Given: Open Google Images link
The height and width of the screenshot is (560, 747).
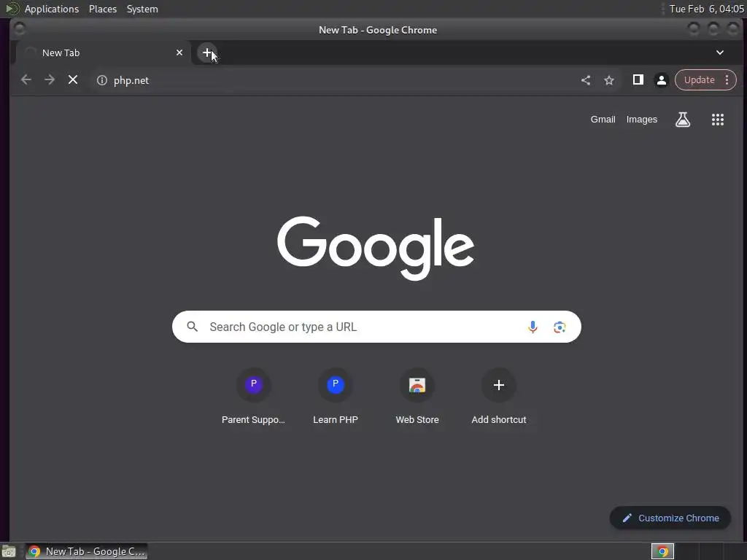Looking at the screenshot, I should point(641,120).
